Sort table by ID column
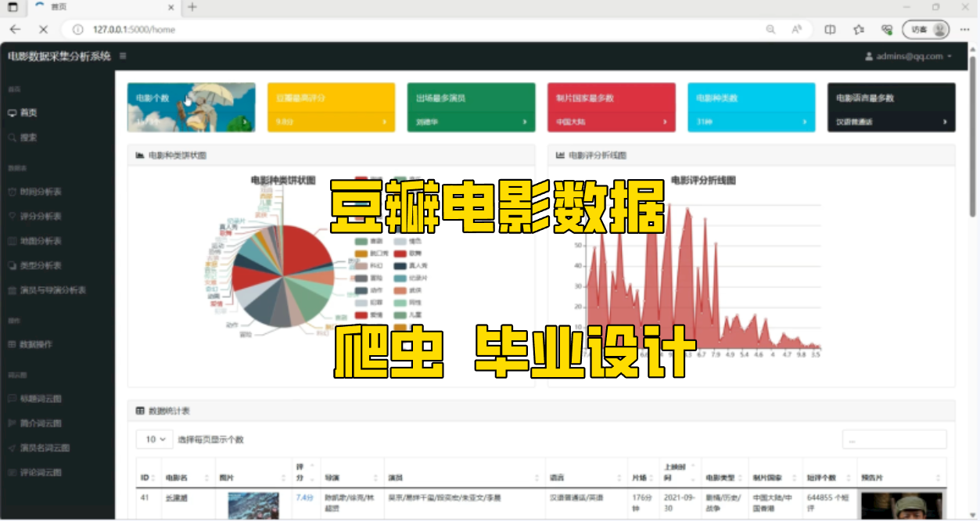 pyautogui.click(x=148, y=477)
